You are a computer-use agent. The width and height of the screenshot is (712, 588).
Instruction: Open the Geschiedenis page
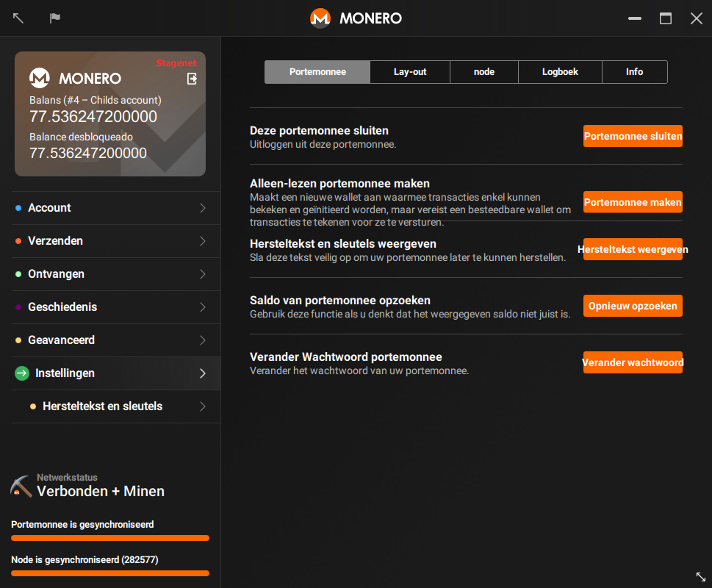pyautogui.click(x=116, y=307)
